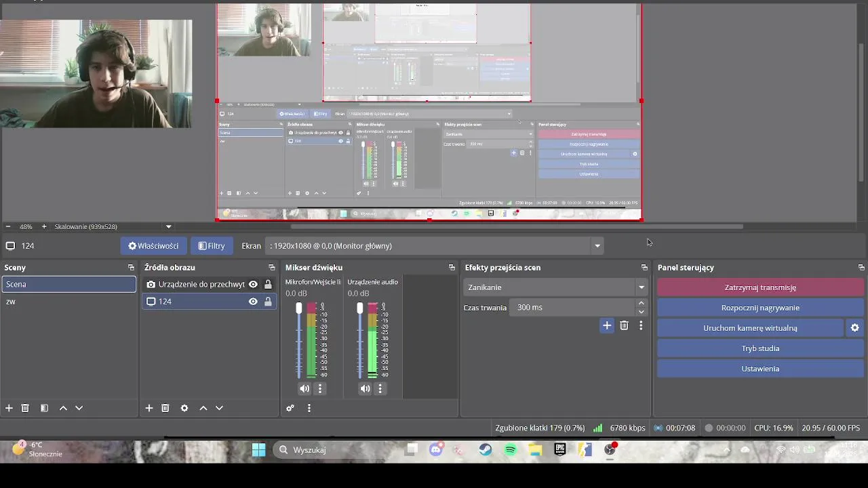The image size is (868, 488).
Task: Open Ustawienia from control panel
Action: coord(760,369)
